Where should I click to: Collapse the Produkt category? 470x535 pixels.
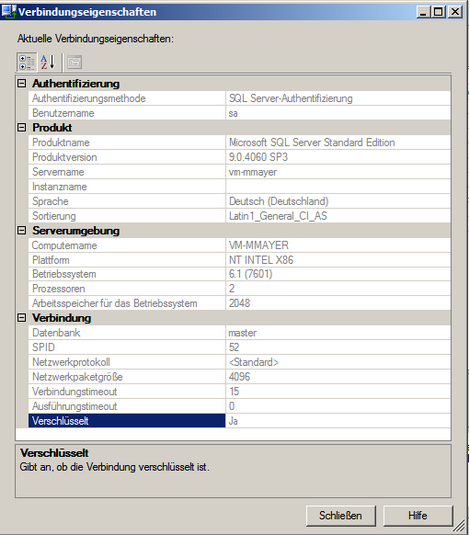22,128
